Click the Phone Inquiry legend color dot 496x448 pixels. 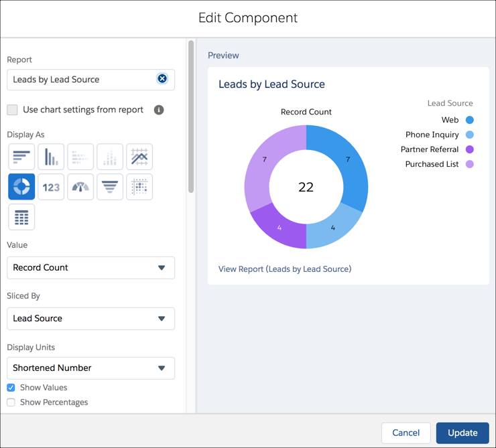pos(470,135)
